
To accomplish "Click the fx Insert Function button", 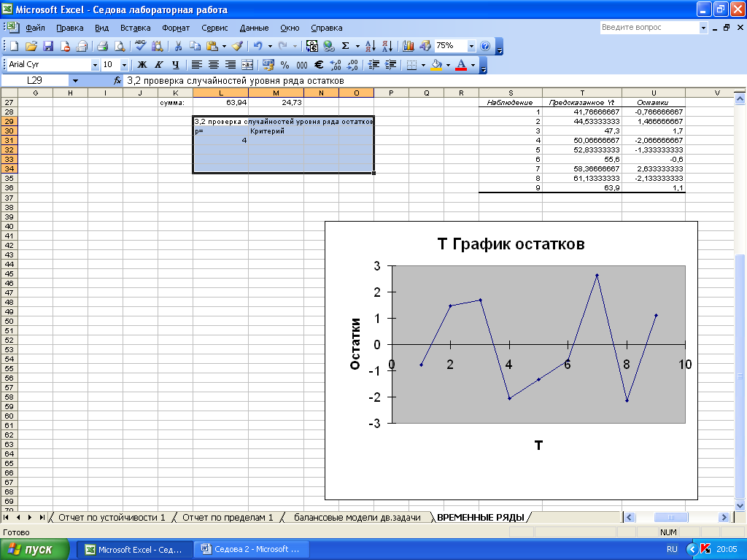I will [x=117, y=80].
